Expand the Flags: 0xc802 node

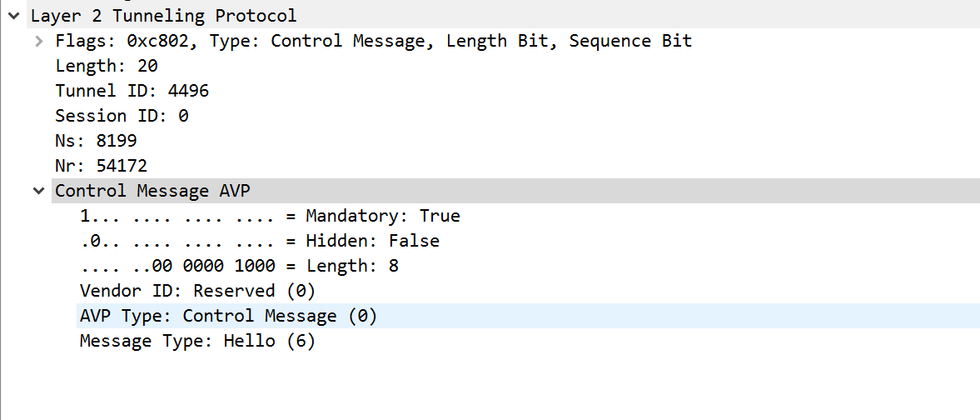pyautogui.click(x=38, y=41)
